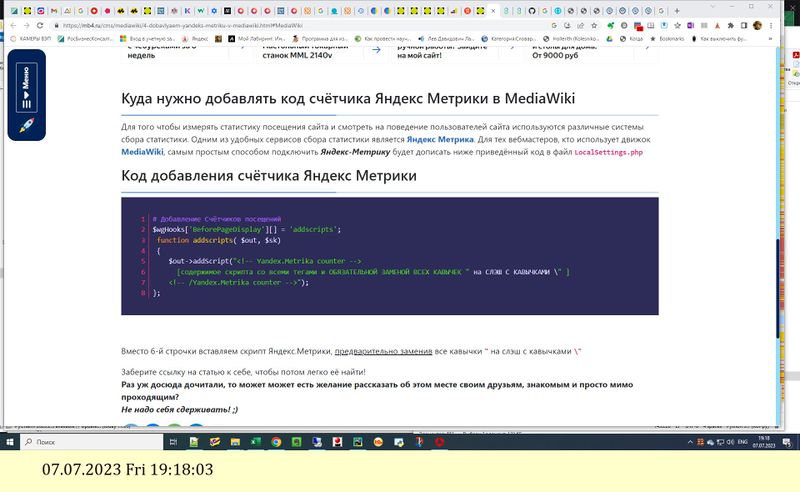The height and width of the screenshot is (492, 800).
Task: Open the Лев Давидович Ла... bookmark
Action: pos(446,38)
